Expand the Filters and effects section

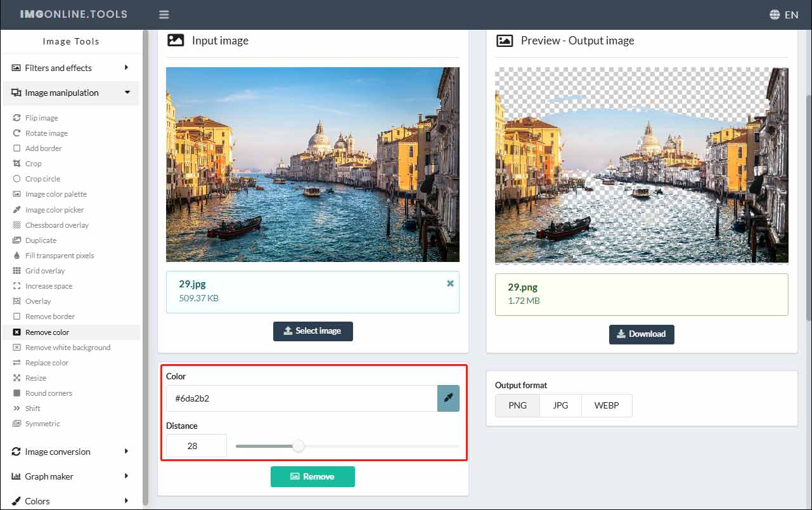point(57,67)
